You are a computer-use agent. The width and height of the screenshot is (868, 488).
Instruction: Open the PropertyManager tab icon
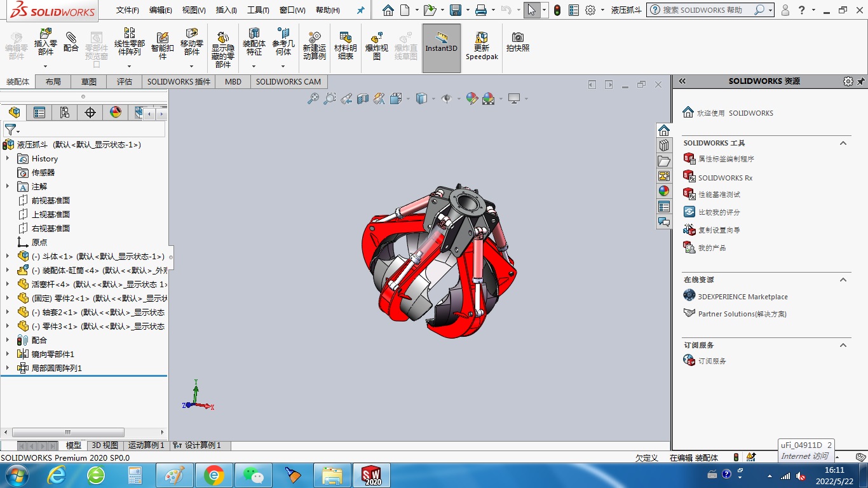[x=39, y=112]
